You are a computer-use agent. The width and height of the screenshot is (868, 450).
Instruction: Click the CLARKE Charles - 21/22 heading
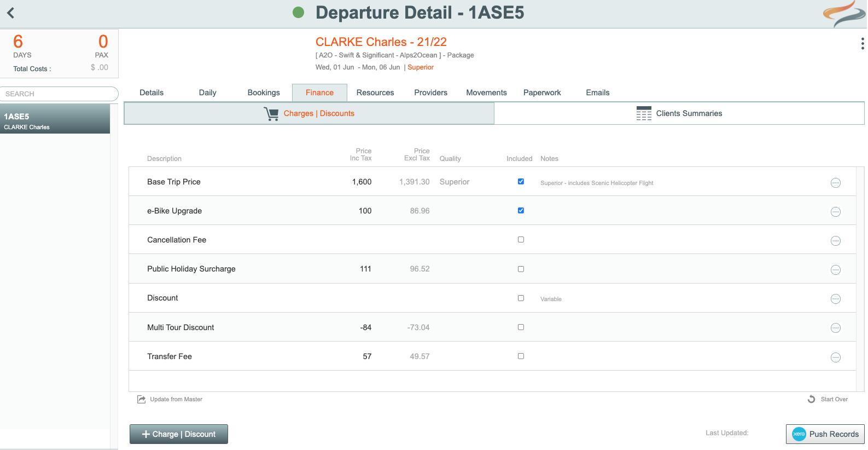click(x=381, y=42)
